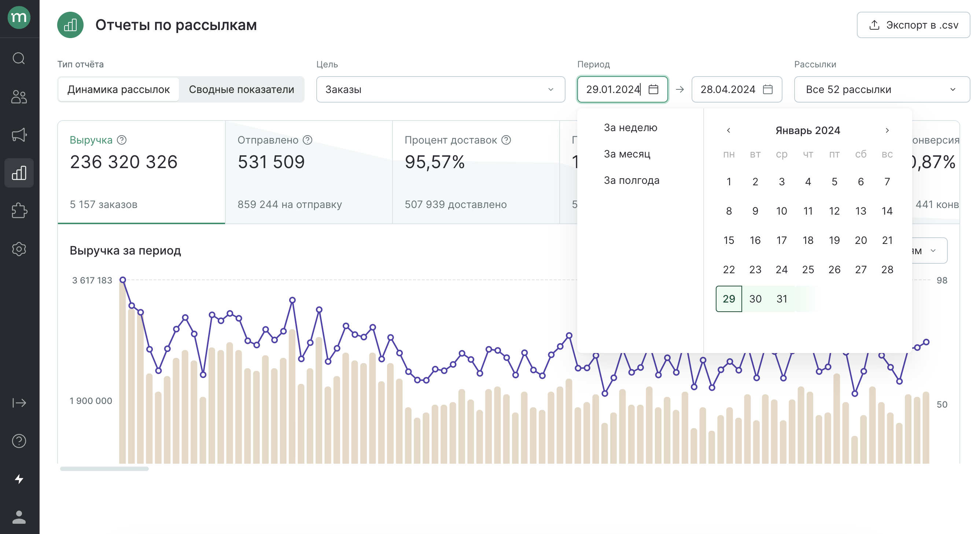Show the Выручка help tooltip icon
Image resolution: width=980 pixels, height=534 pixels.
[122, 140]
